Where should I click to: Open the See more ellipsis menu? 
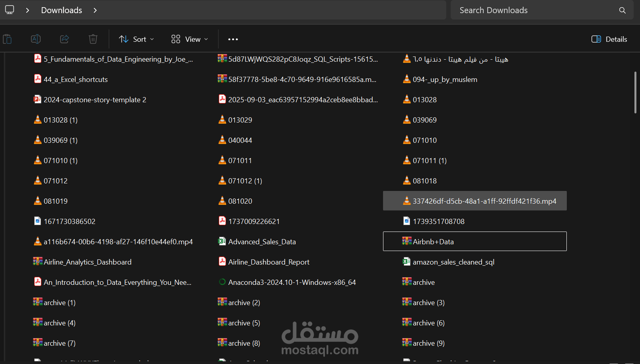click(233, 39)
